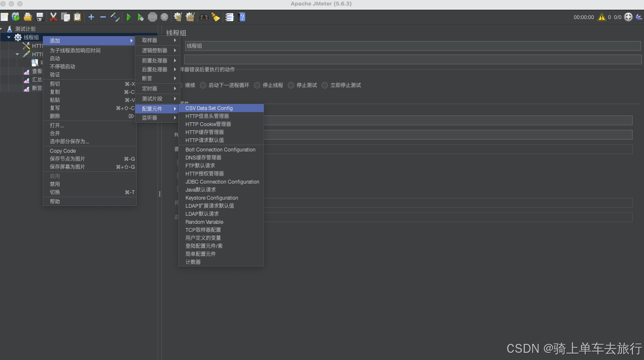This screenshot has width=644, height=360.
Task: Open the 取样器 submenu
Action: 157,40
